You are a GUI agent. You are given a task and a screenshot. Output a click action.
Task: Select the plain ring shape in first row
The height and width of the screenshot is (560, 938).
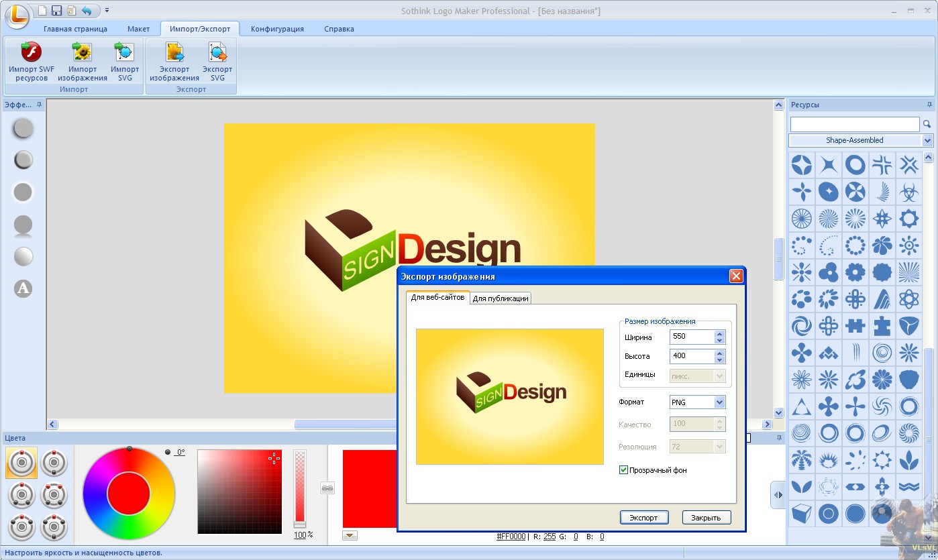[x=855, y=164]
